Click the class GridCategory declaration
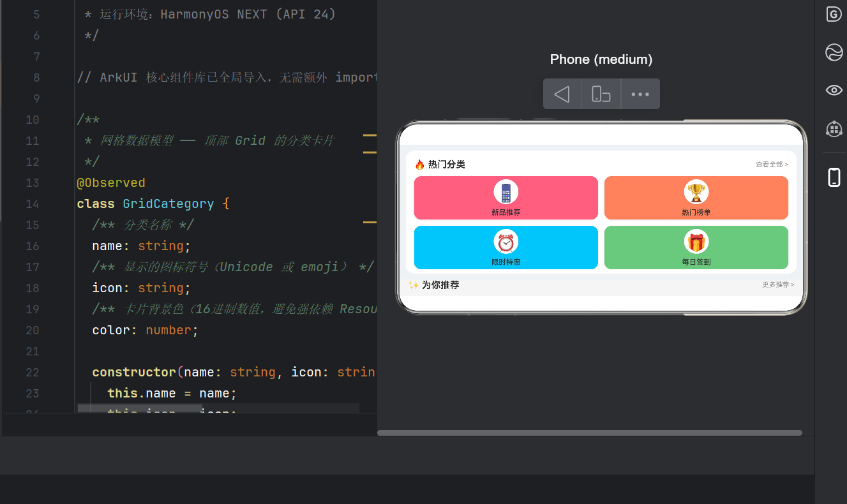The width and height of the screenshot is (847, 504). point(153,204)
